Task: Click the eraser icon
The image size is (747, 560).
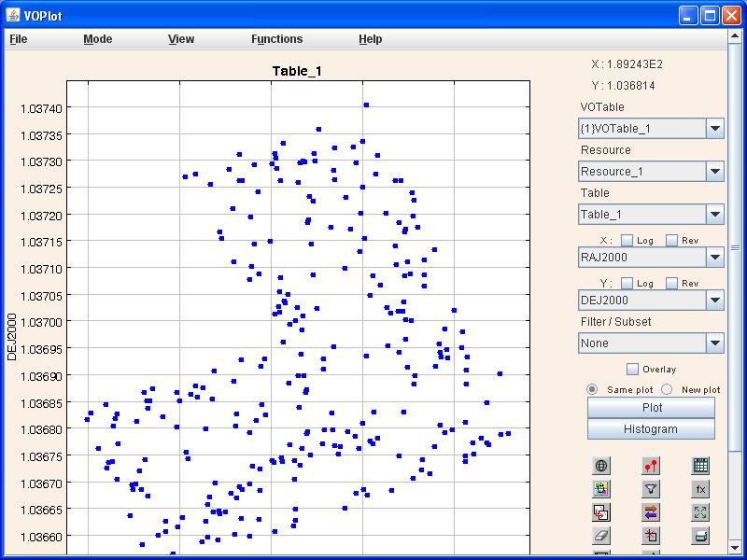Action: coord(601,536)
